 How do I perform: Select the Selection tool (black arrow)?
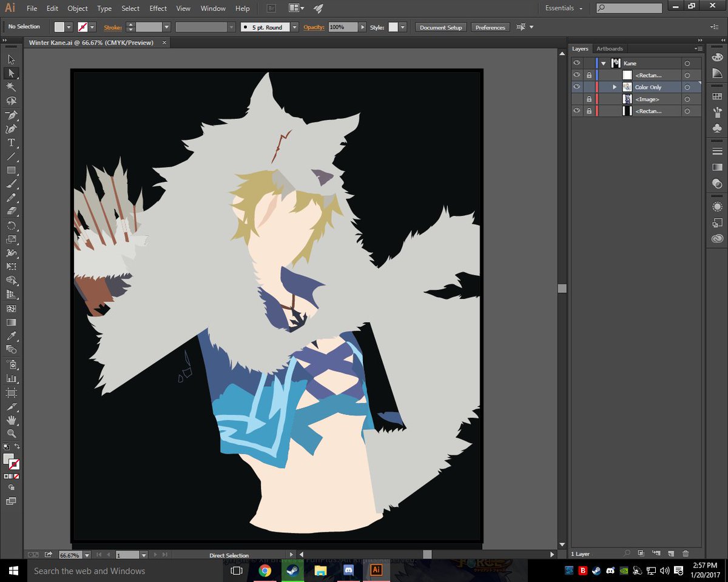[11, 59]
